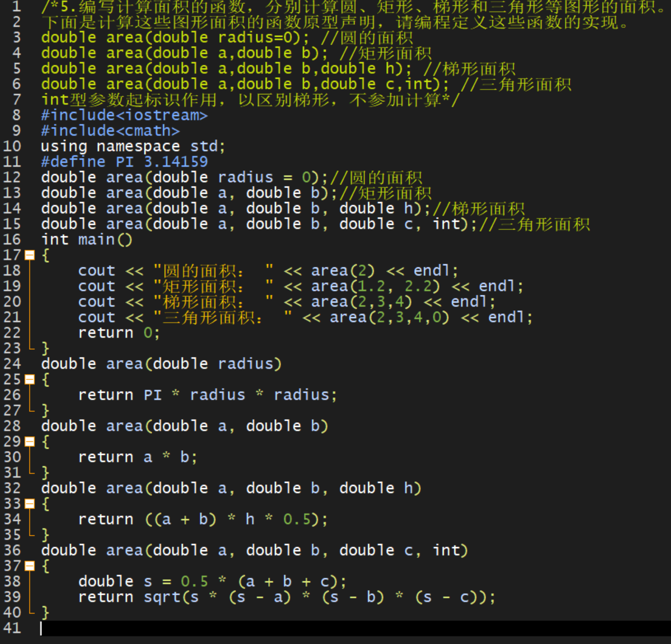Viewport: 671px width, 644px height.
Task: Click the area(2) call in main
Action: pos(343,270)
